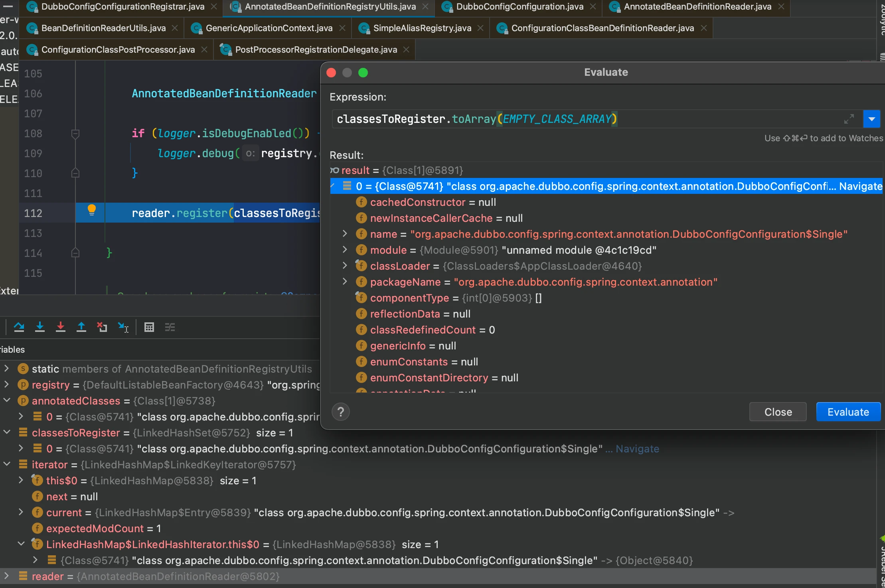Expand the classLoader field in Result tree

pos(345,266)
